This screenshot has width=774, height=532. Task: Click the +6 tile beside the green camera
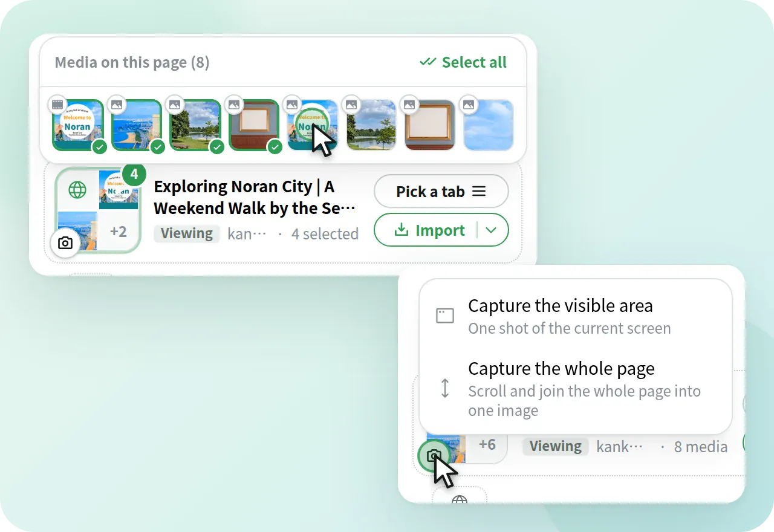coord(487,445)
